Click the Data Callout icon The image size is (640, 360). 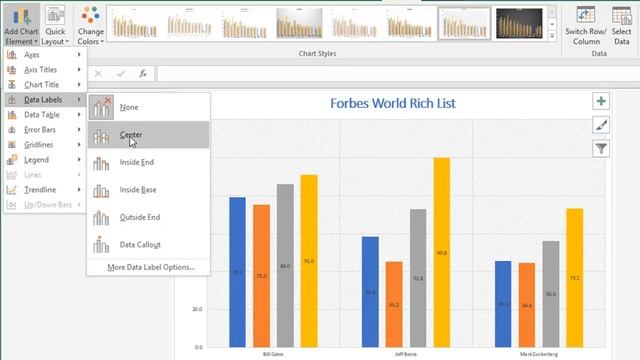point(101,245)
